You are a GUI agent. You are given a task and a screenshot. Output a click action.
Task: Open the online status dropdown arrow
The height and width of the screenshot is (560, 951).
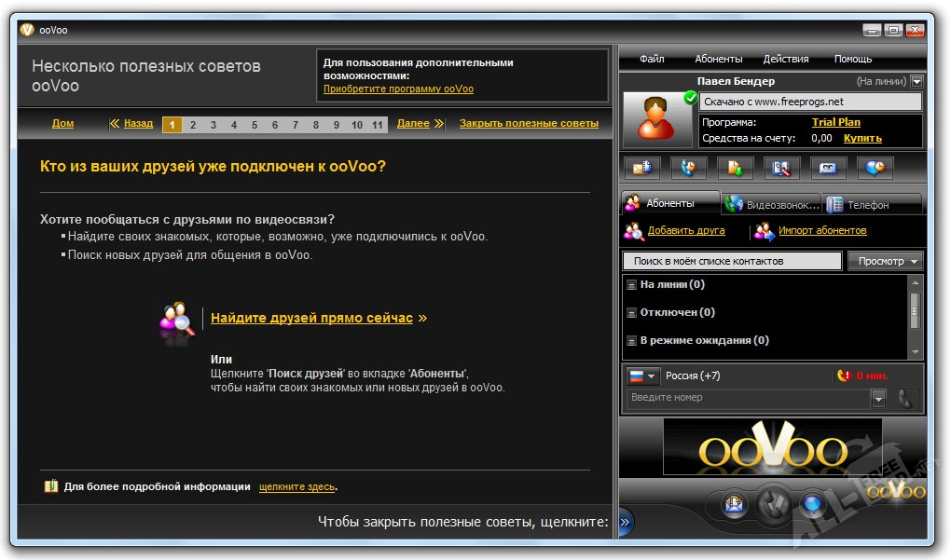click(916, 82)
